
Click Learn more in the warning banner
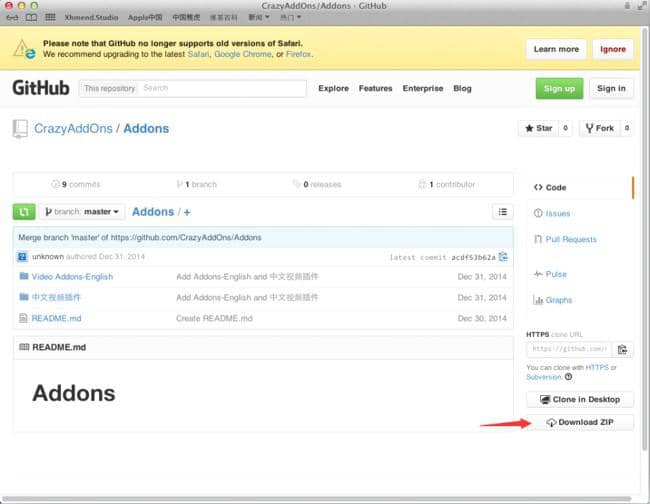(x=556, y=49)
